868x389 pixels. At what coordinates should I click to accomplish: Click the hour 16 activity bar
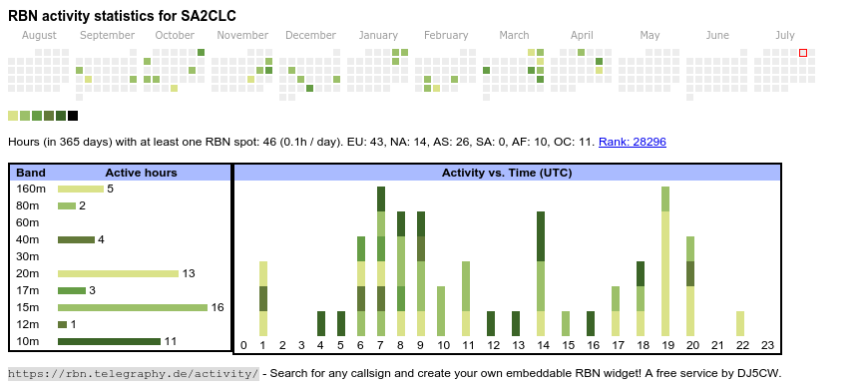point(591,324)
